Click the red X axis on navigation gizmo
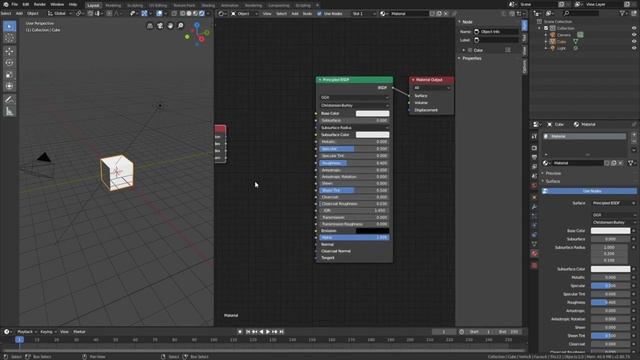The width and height of the screenshot is (640, 360). click(202, 39)
